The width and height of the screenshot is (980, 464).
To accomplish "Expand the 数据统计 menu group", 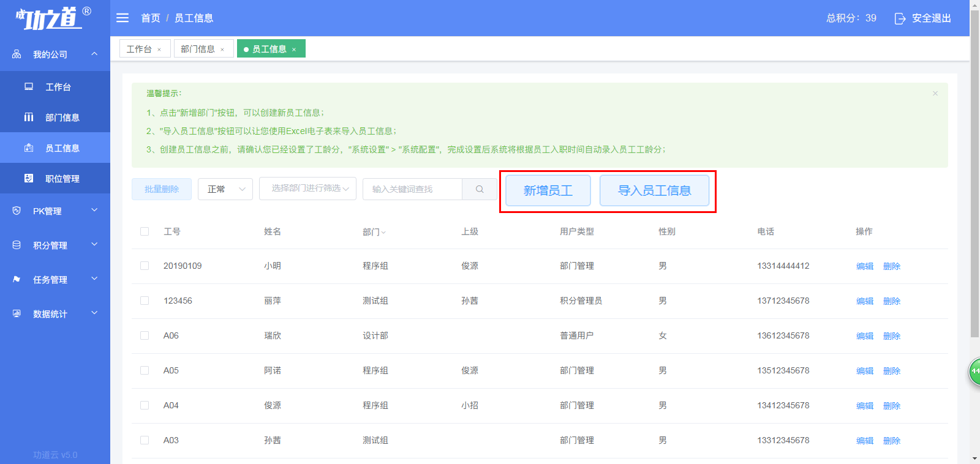I will [94, 313].
